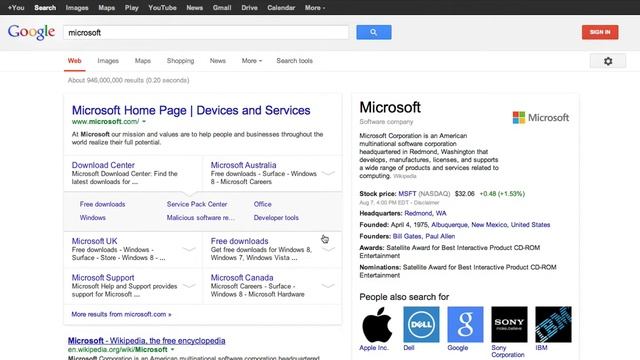Viewport: 640px width, 360px height.
Task: Open the Microsoft UK sitelink
Action: point(94,241)
